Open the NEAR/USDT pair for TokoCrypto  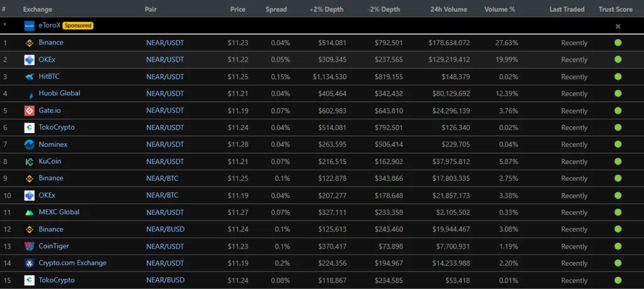(x=165, y=128)
